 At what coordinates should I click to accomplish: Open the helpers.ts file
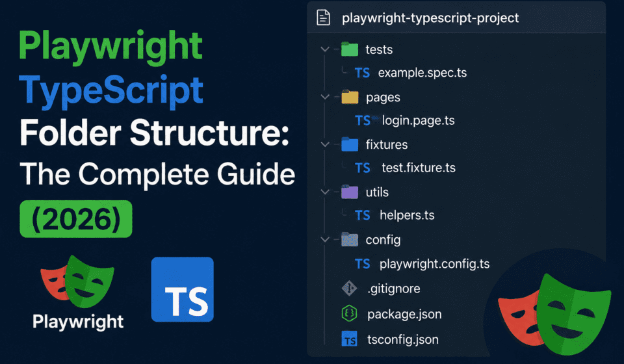pyautogui.click(x=407, y=215)
